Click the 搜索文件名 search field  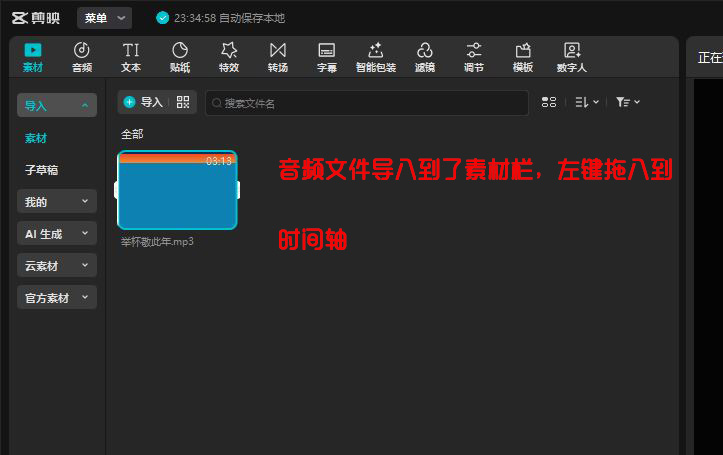pos(366,103)
